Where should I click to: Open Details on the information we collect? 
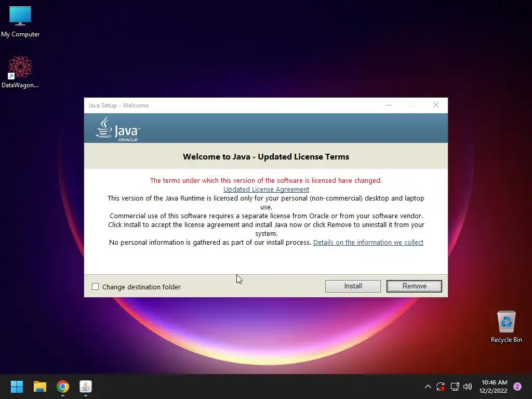point(368,242)
